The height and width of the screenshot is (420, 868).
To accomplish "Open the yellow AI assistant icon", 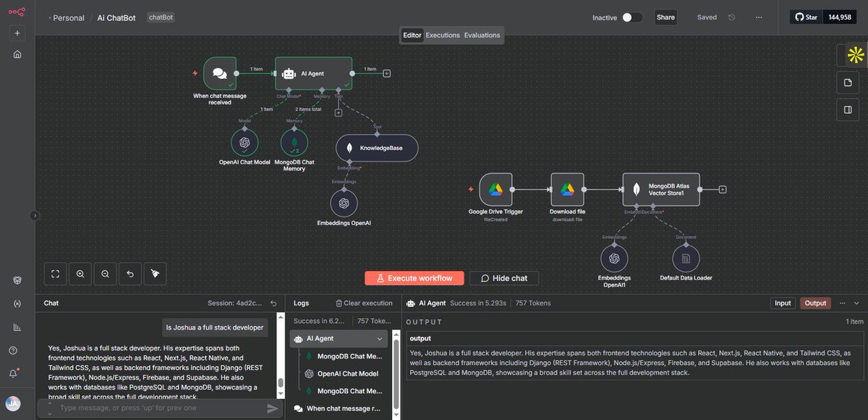I will click(x=856, y=55).
